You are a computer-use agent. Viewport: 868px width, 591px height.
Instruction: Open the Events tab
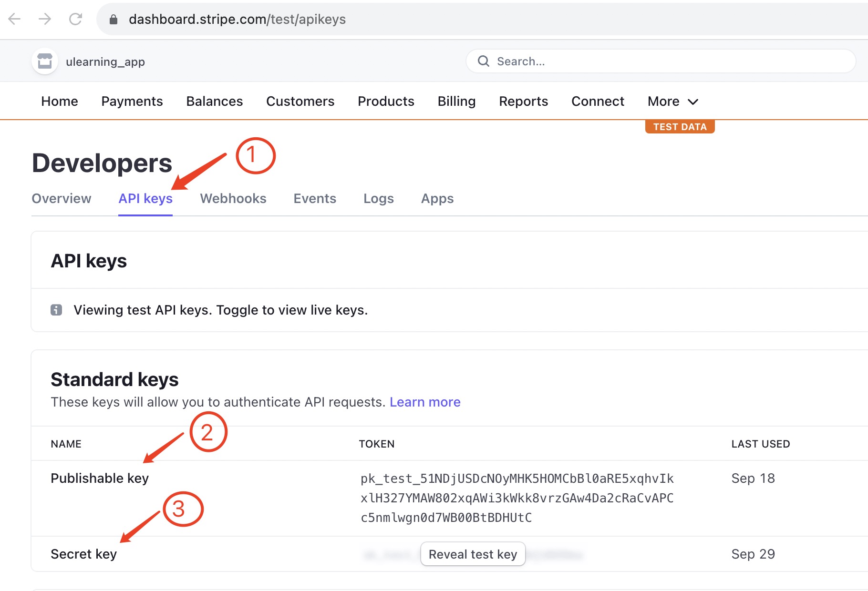click(x=315, y=198)
